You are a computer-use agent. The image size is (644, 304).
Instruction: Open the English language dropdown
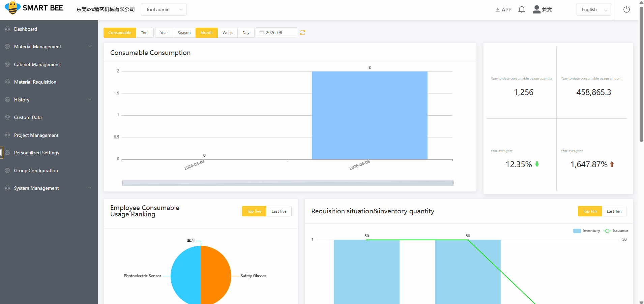click(594, 9)
